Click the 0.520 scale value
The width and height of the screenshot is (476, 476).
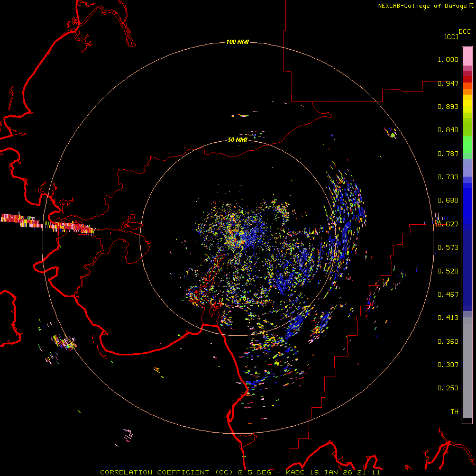tap(448, 271)
